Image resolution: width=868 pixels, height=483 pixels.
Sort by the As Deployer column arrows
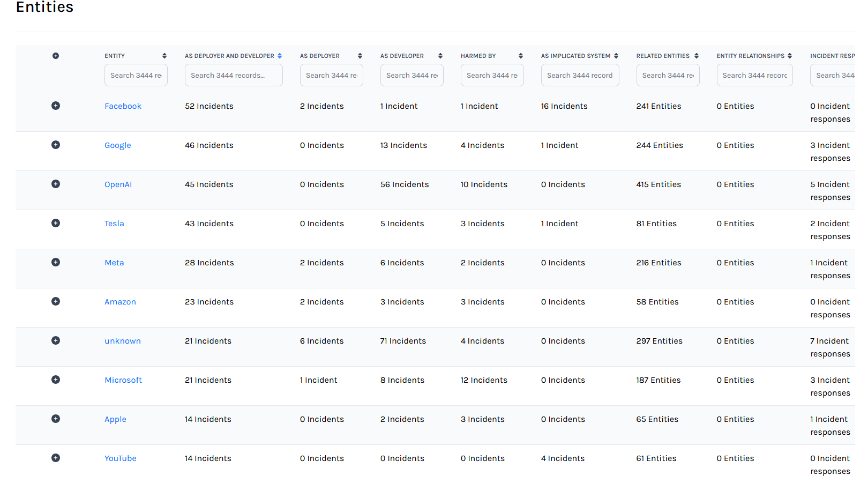(360, 56)
